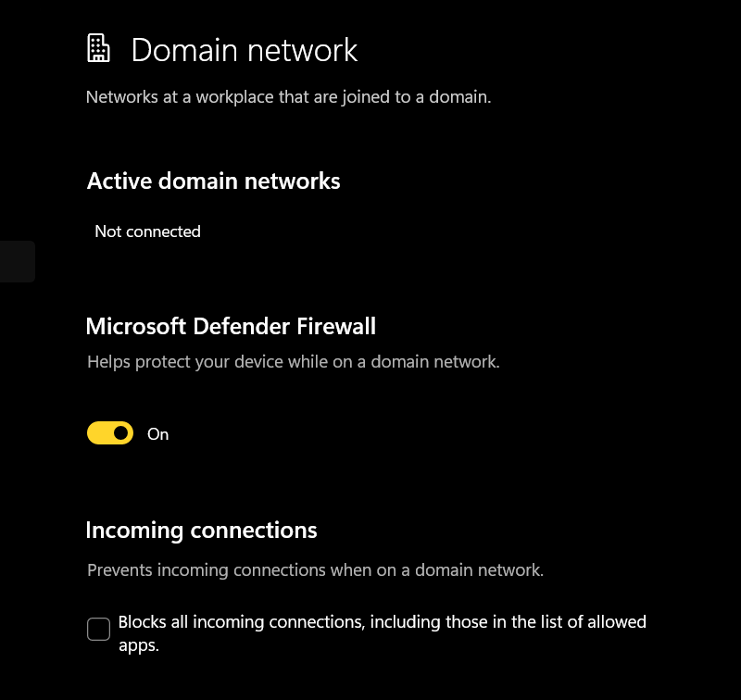Click the On label next to firewall switch

(x=157, y=432)
